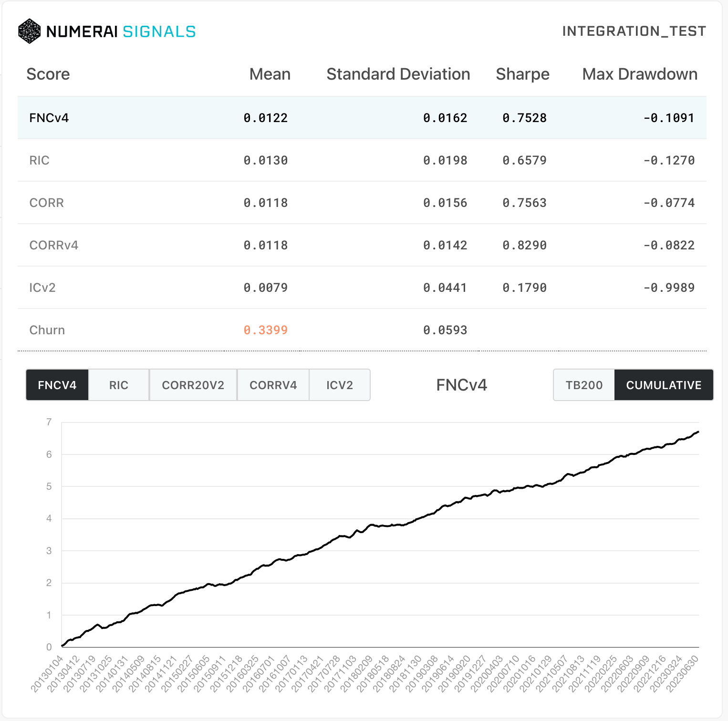Image resolution: width=728 pixels, height=721 pixels.
Task: Click the CORRv4 row label
Action: pyautogui.click(x=54, y=245)
